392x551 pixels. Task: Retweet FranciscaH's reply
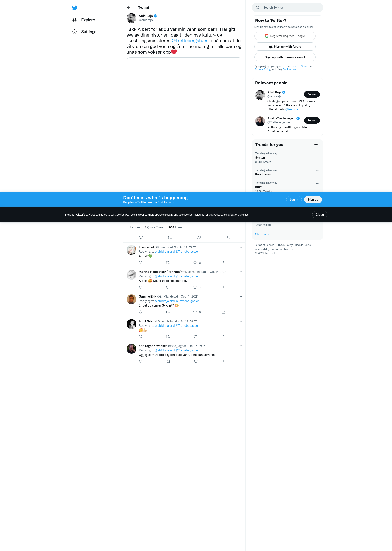tap(168, 263)
